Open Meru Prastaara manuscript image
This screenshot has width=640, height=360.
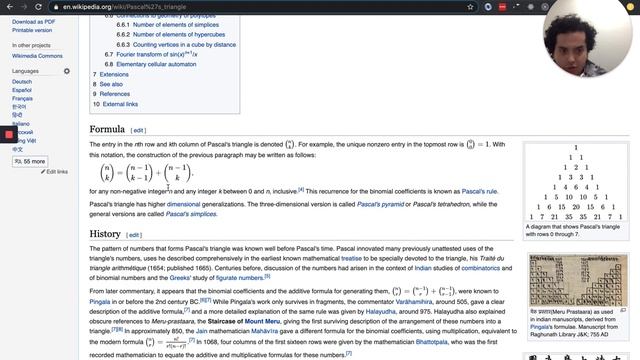[x=578, y=280]
